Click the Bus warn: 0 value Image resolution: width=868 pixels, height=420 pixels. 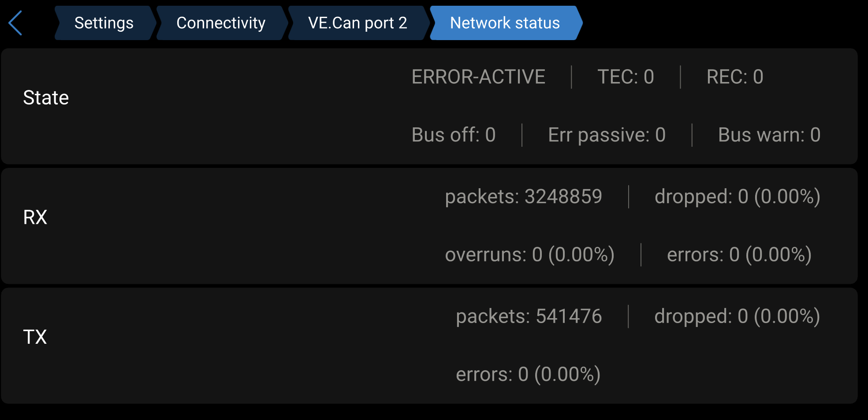769,135
